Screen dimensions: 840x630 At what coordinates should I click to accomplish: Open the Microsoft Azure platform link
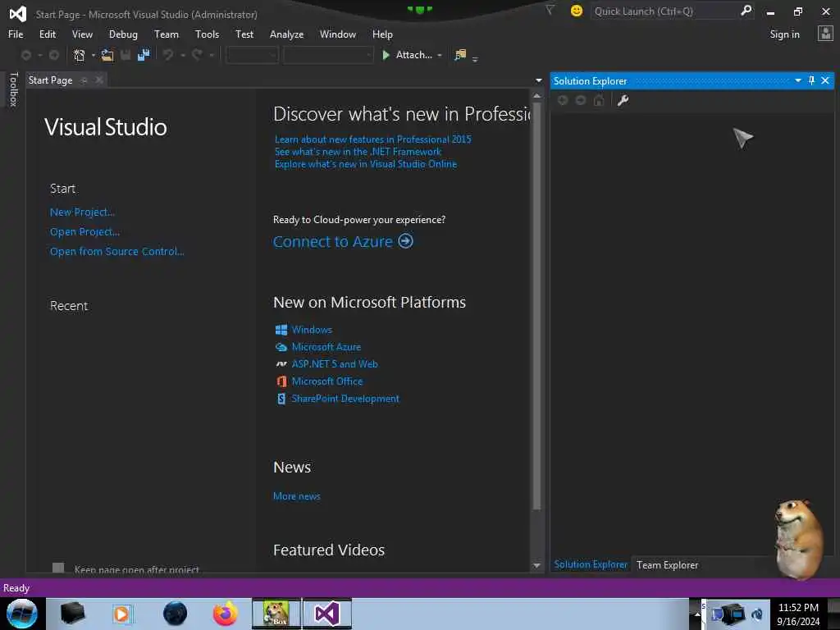(x=326, y=347)
